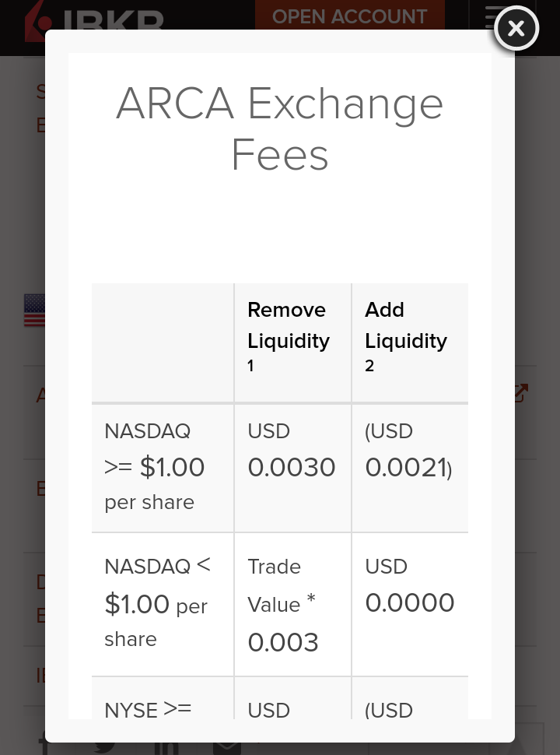Select the Add Liquidity column header
This screenshot has width=560, height=755.
[406, 325]
